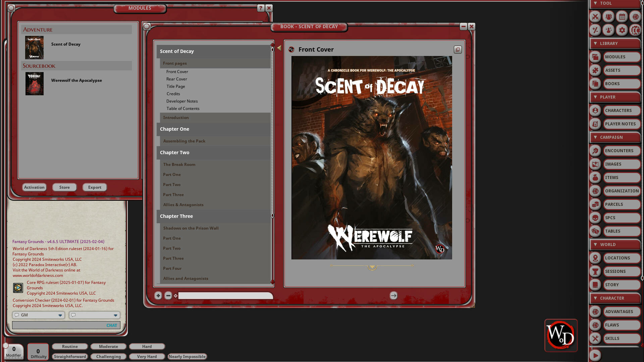Image resolution: width=644 pixels, height=362 pixels.
Task: Collapse the LIBRARY sidebar section
Action: coord(596,43)
